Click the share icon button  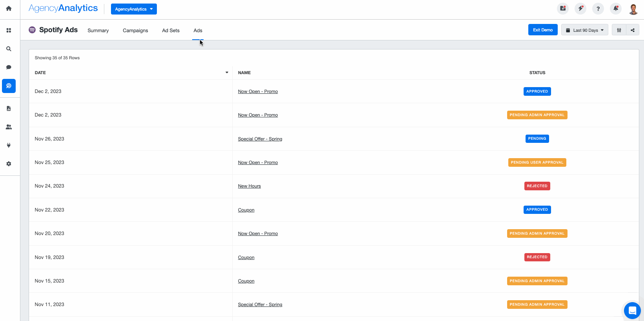(x=632, y=30)
